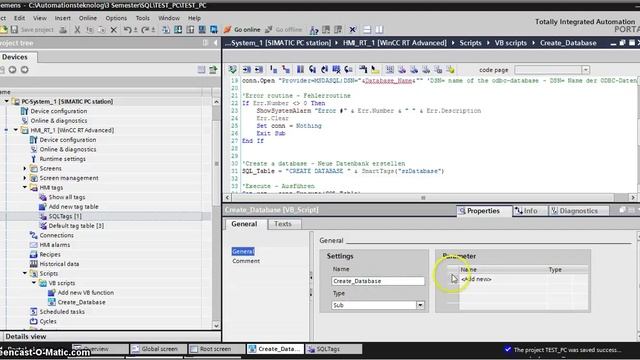Collapse the HMI tags node
Screen dimensions: 640x360
pyautogui.click(x=24, y=187)
